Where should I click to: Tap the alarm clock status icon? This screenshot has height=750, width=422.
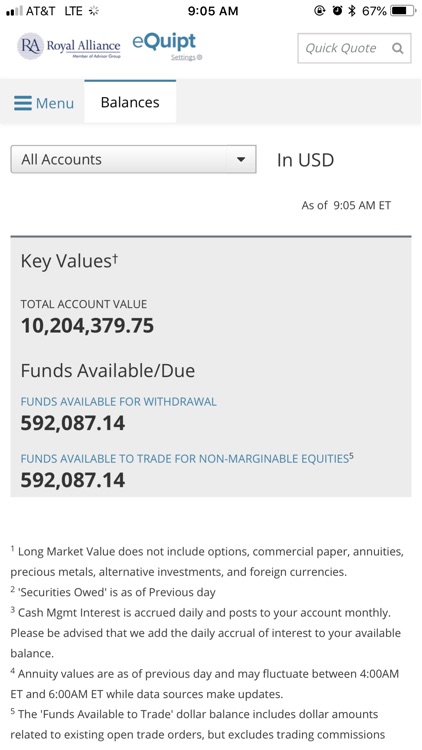[337, 11]
